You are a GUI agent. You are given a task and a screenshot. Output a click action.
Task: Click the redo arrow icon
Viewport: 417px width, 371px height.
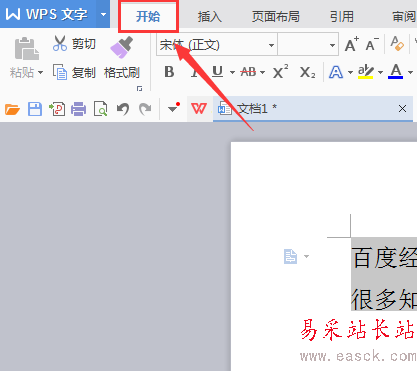coord(145,109)
